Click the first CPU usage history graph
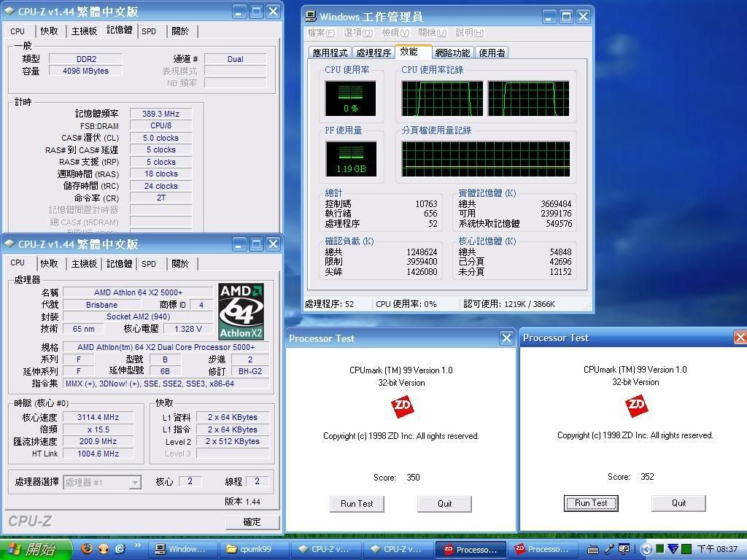This screenshot has width=747, height=560. [x=442, y=98]
